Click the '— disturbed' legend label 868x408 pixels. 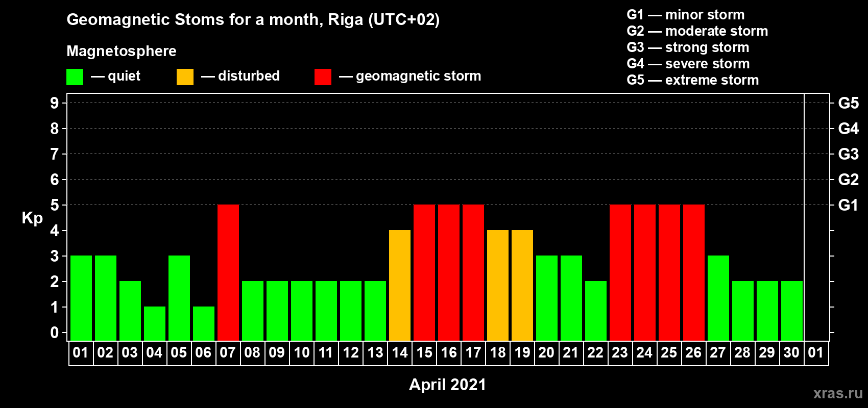(240, 76)
